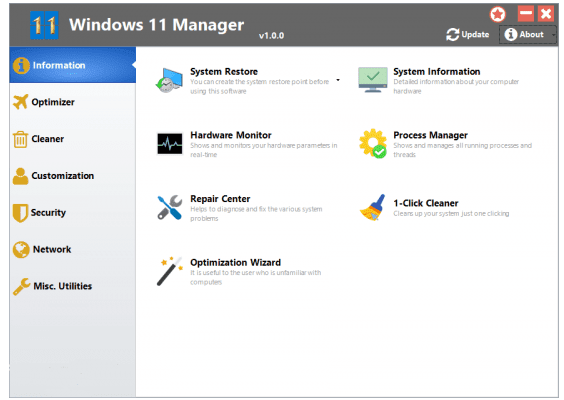Launch Optimization Wizard via its title

pos(235,263)
